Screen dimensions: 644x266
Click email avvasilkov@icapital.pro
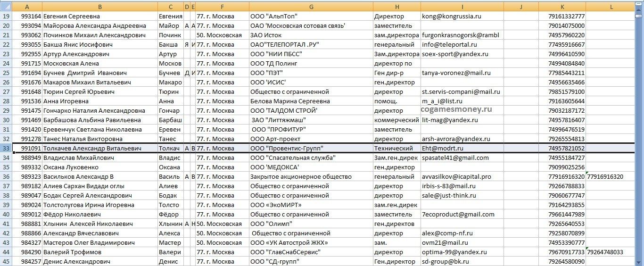[462, 176]
